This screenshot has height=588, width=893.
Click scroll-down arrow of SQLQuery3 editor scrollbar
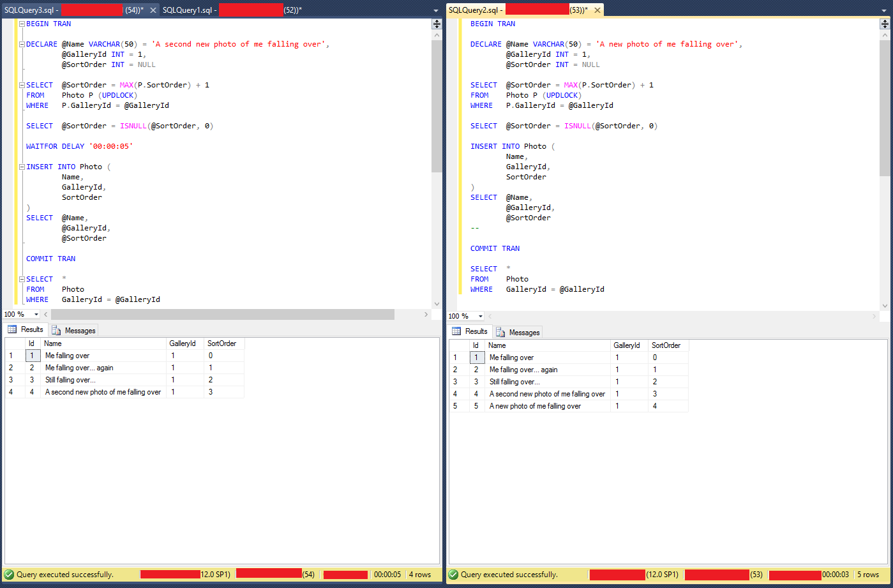[437, 304]
